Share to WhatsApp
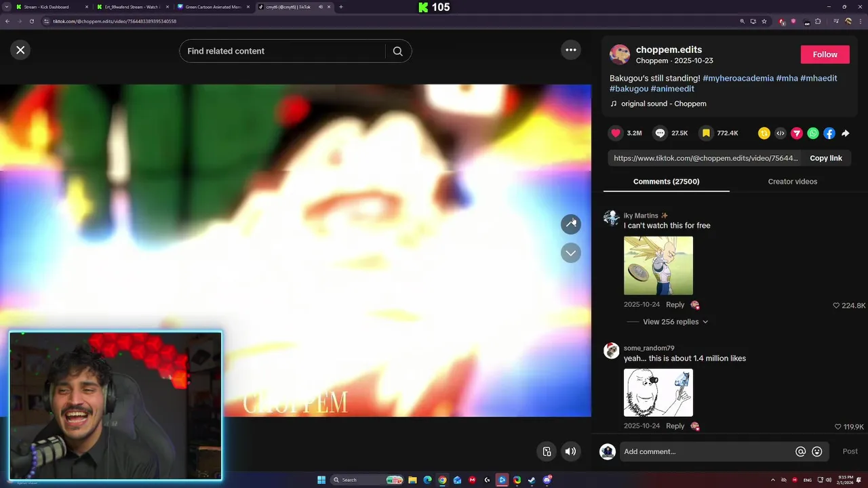The height and width of the screenshot is (488, 868). 813,134
